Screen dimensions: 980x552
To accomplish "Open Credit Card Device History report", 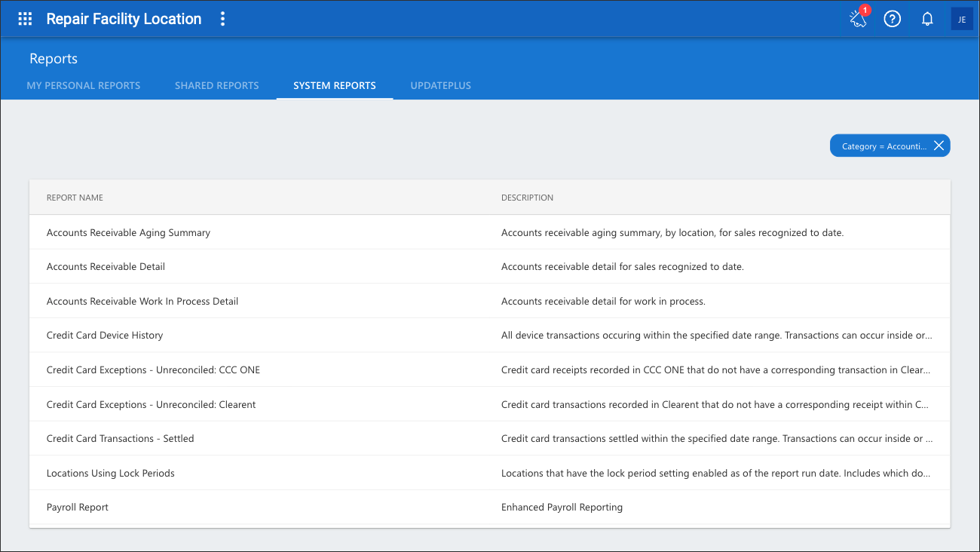I will point(490,336).
